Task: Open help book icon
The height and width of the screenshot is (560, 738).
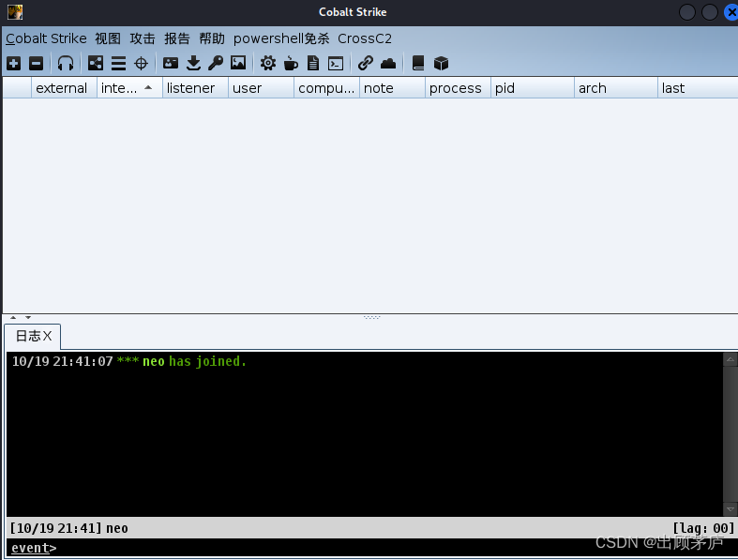Action: pos(418,63)
